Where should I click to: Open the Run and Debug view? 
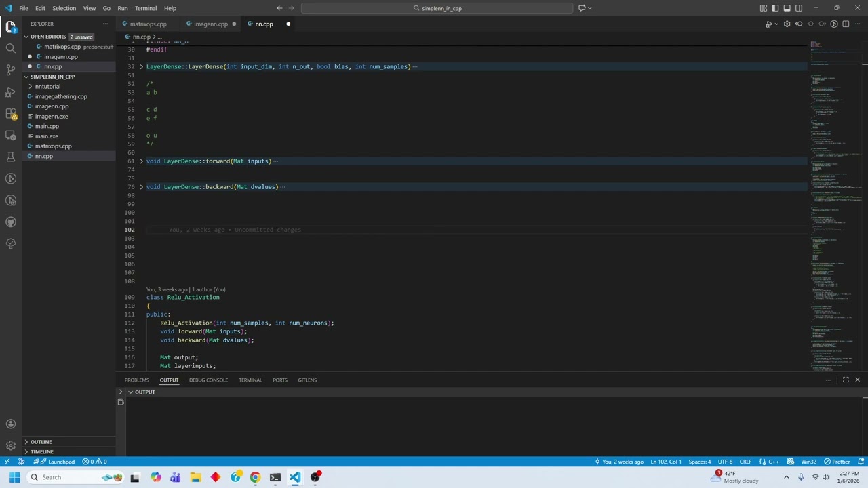(10, 91)
